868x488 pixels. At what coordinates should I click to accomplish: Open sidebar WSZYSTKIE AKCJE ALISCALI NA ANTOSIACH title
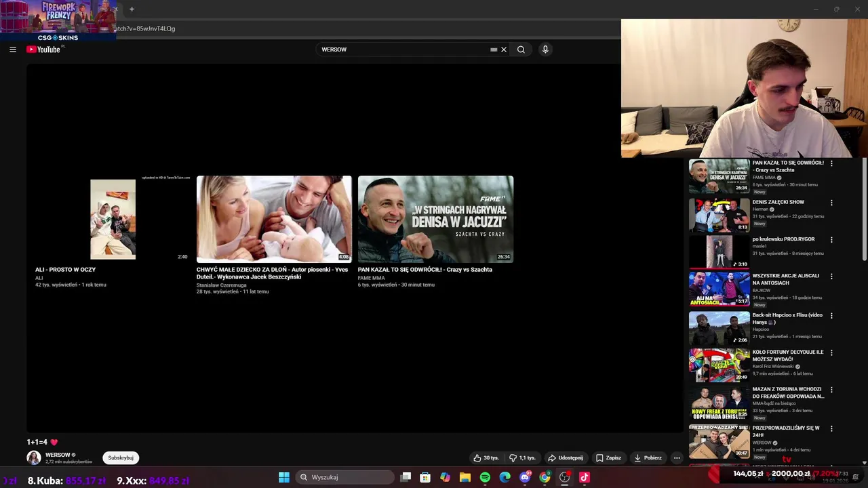pos(785,279)
